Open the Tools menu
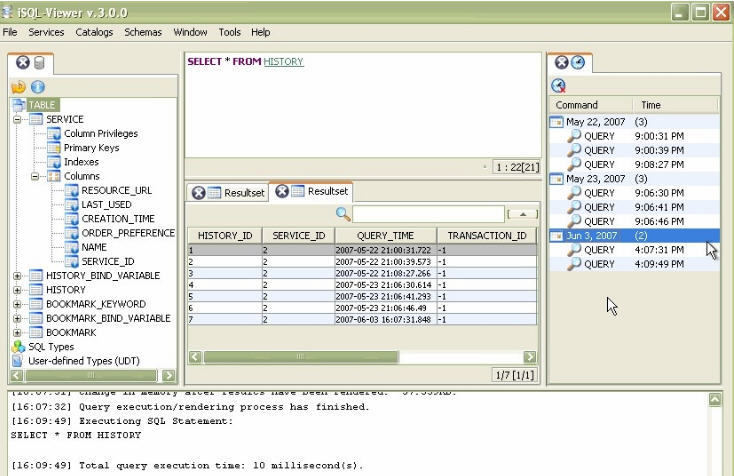 [x=229, y=32]
